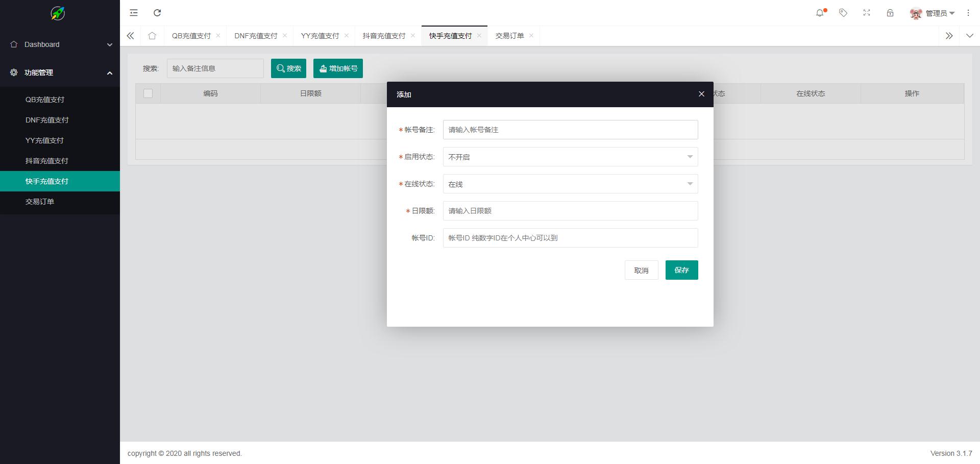Click the home icon in tab bar
This screenshot has width=980, height=464.
tap(152, 36)
